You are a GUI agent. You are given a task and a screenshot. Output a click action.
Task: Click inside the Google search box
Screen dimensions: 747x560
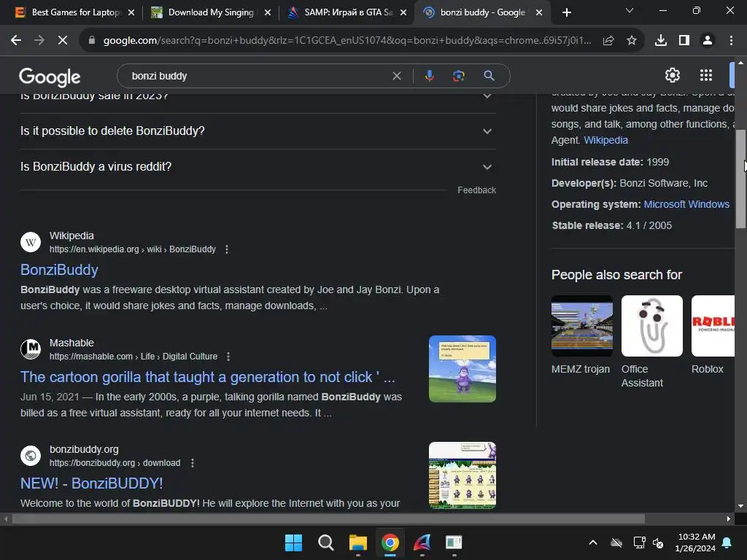click(x=260, y=76)
